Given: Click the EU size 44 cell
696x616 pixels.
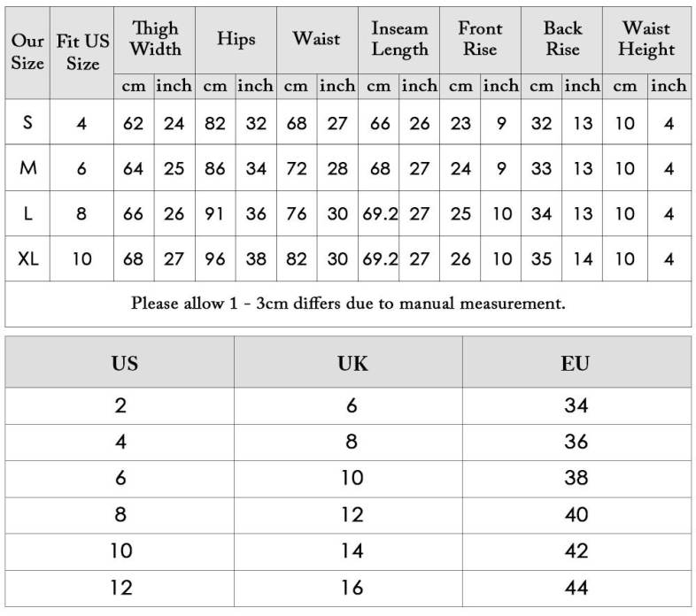Looking at the screenshot, I should 576,588.
